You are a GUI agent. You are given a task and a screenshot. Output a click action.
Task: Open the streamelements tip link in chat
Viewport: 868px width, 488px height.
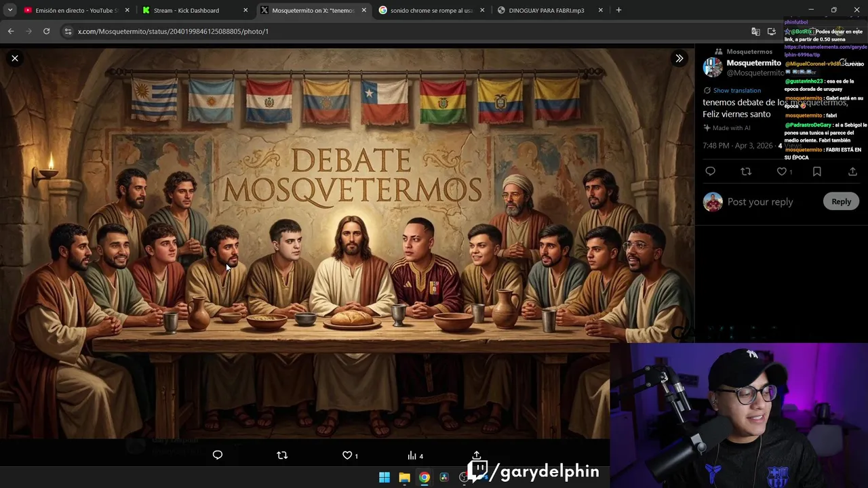click(825, 51)
